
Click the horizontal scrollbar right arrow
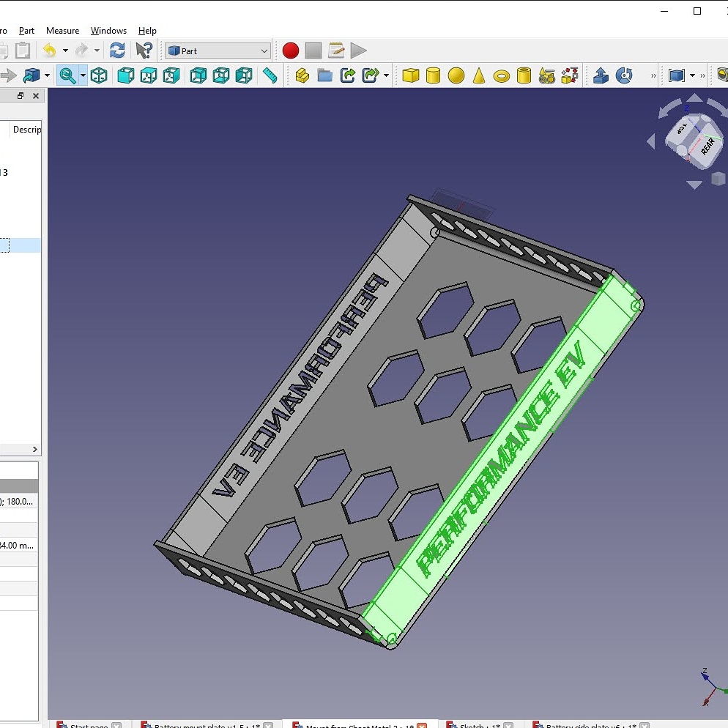(x=35, y=449)
